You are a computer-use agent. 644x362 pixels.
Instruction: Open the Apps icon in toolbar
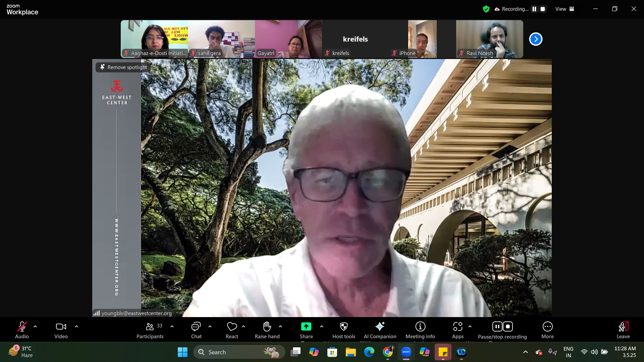(458, 327)
